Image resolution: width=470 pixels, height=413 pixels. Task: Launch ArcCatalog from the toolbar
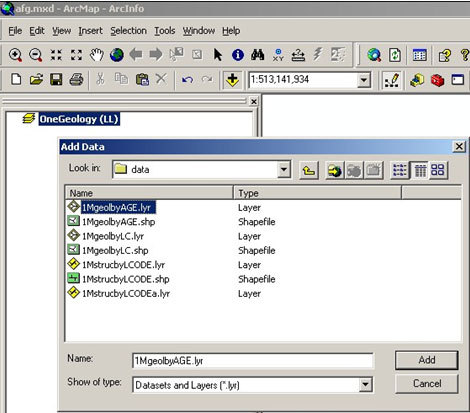(x=417, y=80)
